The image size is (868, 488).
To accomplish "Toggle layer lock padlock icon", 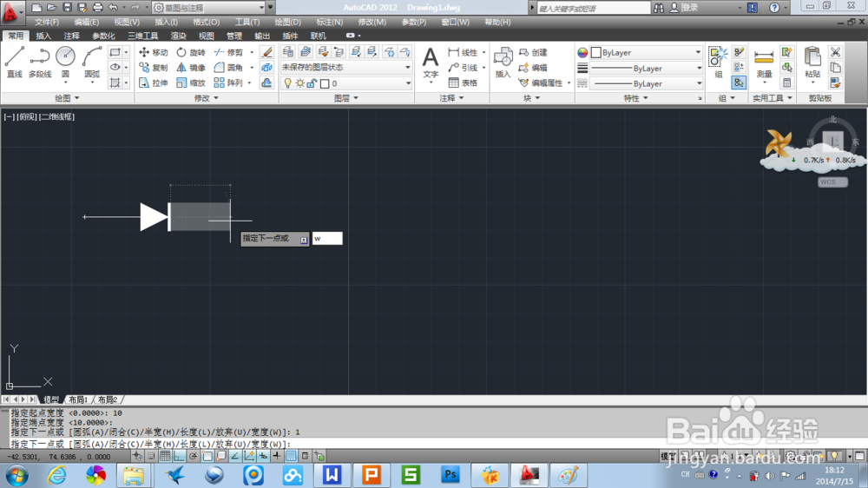I will pyautogui.click(x=312, y=83).
